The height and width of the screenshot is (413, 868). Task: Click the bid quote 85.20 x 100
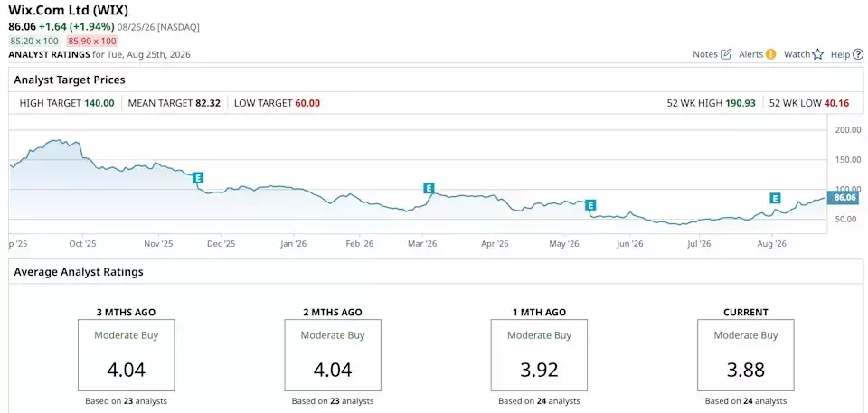(x=35, y=41)
